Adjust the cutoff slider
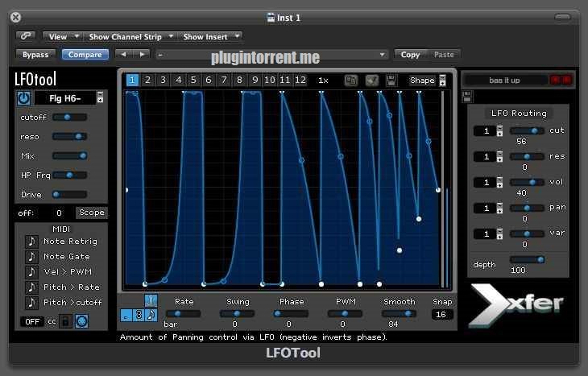 pyautogui.click(x=70, y=118)
